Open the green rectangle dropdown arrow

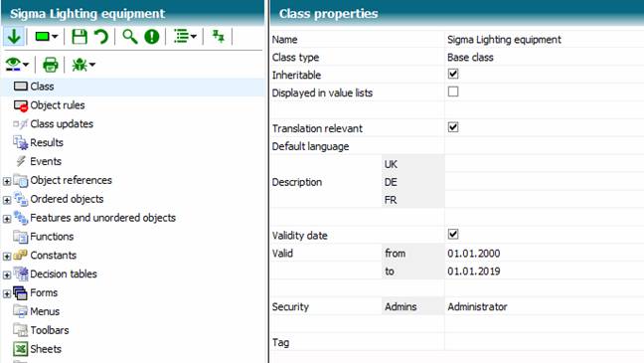55,37
